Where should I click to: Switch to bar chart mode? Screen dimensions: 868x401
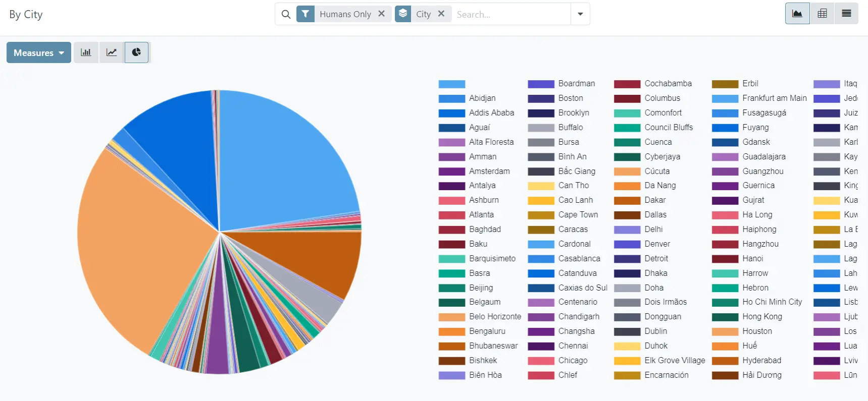[86, 52]
